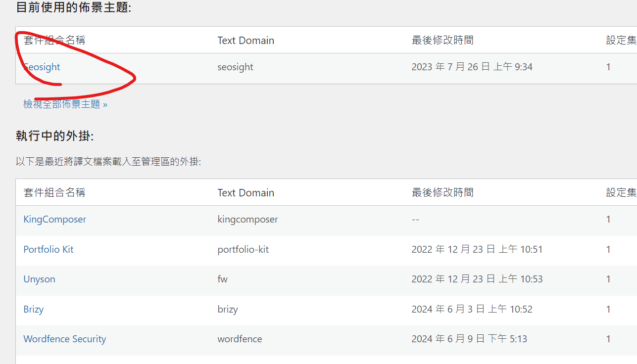The image size is (637, 364).
Task: Click Text Domain header in themes table
Action: click(245, 40)
